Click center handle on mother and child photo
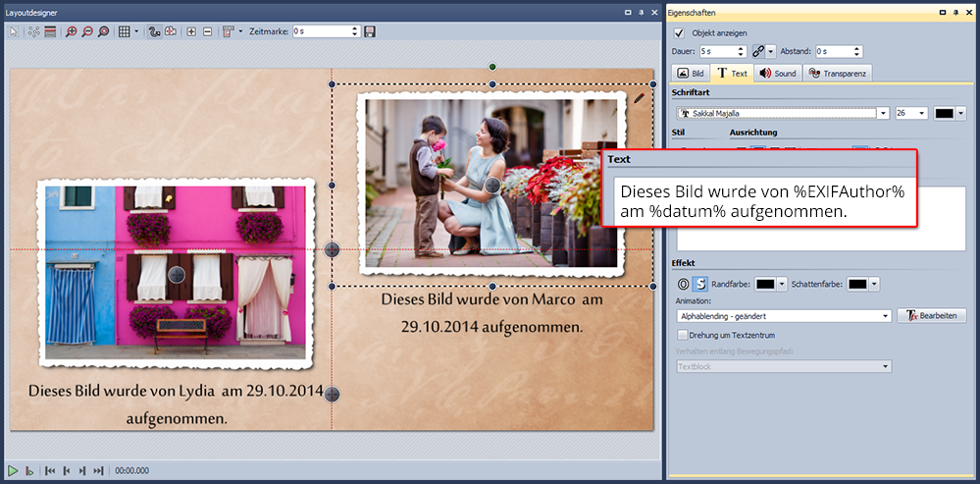 click(492, 185)
